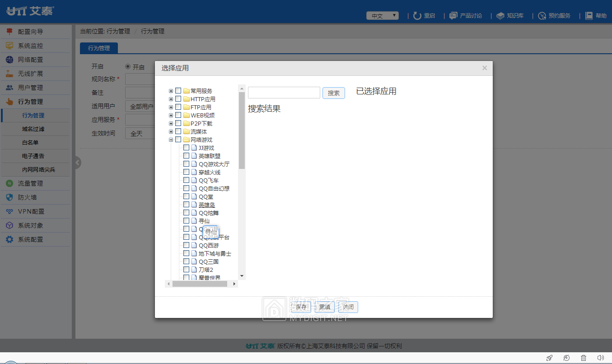Click the tree scroll down arrow
612x364 pixels.
click(242, 276)
